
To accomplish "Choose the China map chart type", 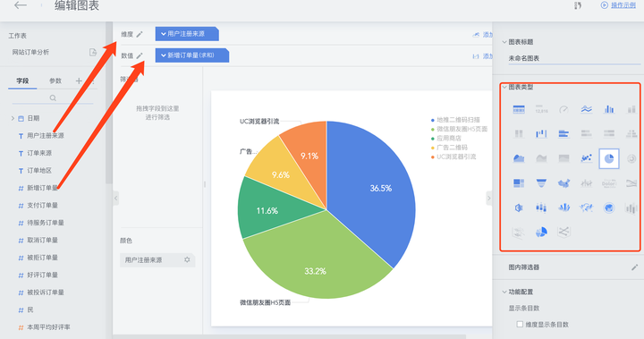I will 563,183.
